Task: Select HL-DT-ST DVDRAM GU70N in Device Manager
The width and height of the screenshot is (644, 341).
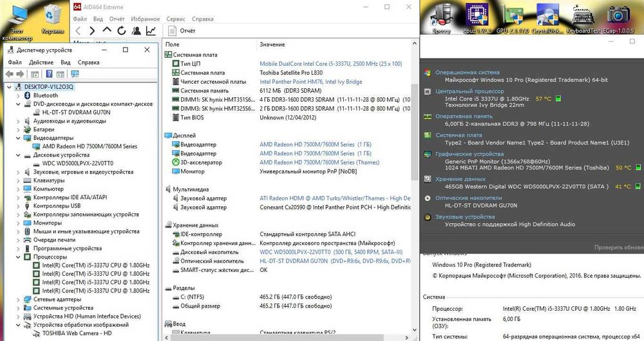Action: pos(76,112)
